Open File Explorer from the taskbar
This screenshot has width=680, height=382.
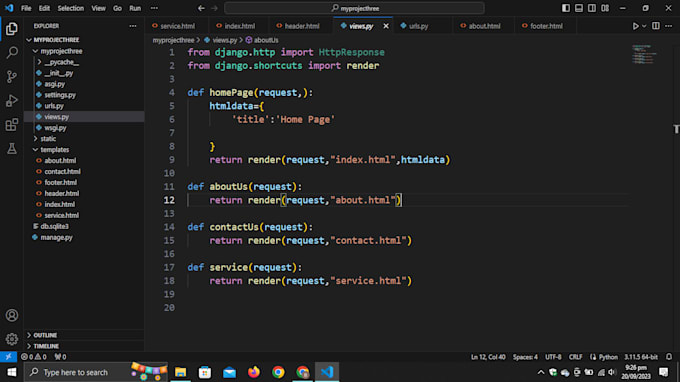coord(180,372)
